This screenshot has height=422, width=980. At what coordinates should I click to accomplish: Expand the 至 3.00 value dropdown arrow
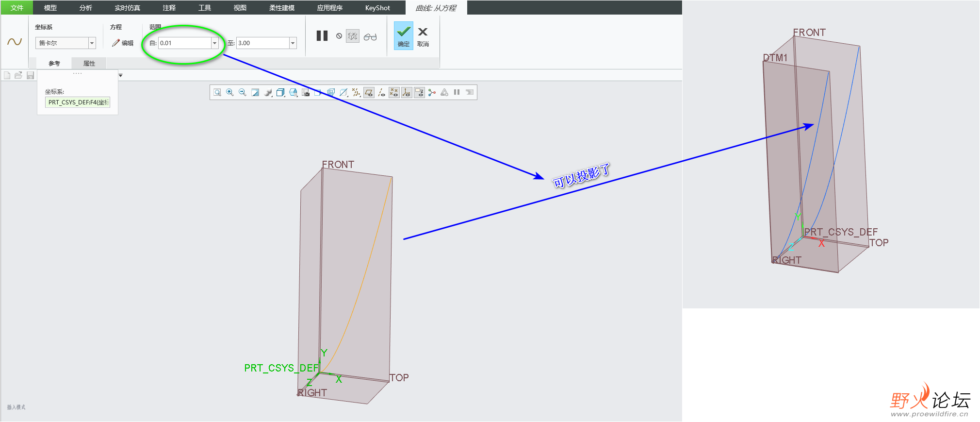tap(293, 43)
